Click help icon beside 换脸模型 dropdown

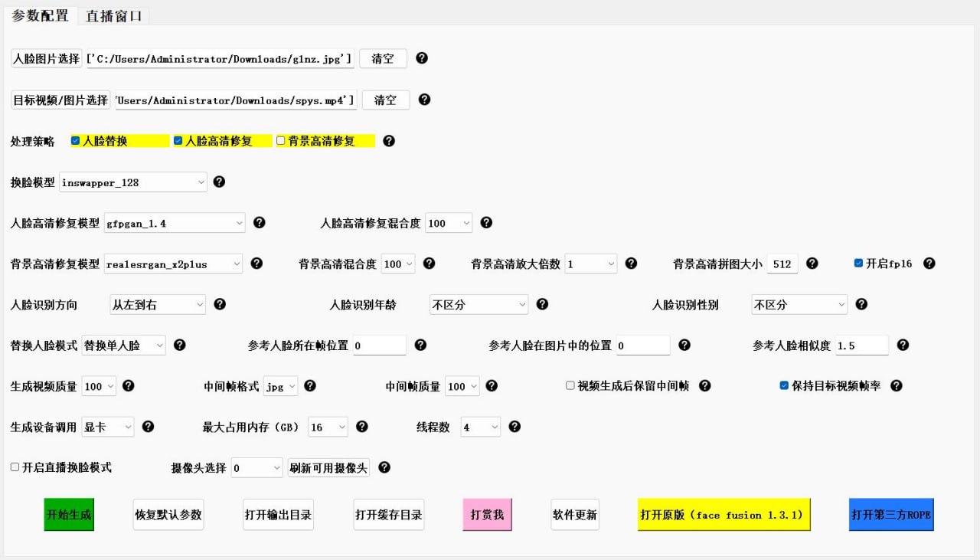[219, 182]
